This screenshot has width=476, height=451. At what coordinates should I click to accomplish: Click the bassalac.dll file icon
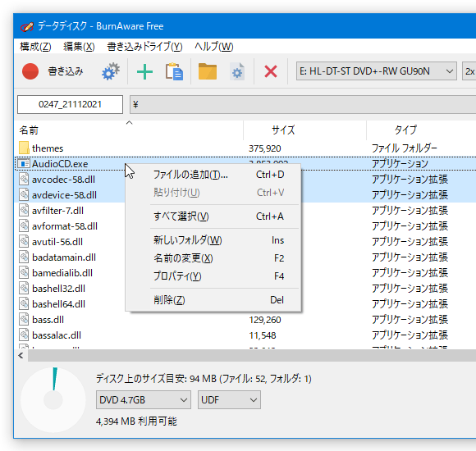(x=24, y=335)
